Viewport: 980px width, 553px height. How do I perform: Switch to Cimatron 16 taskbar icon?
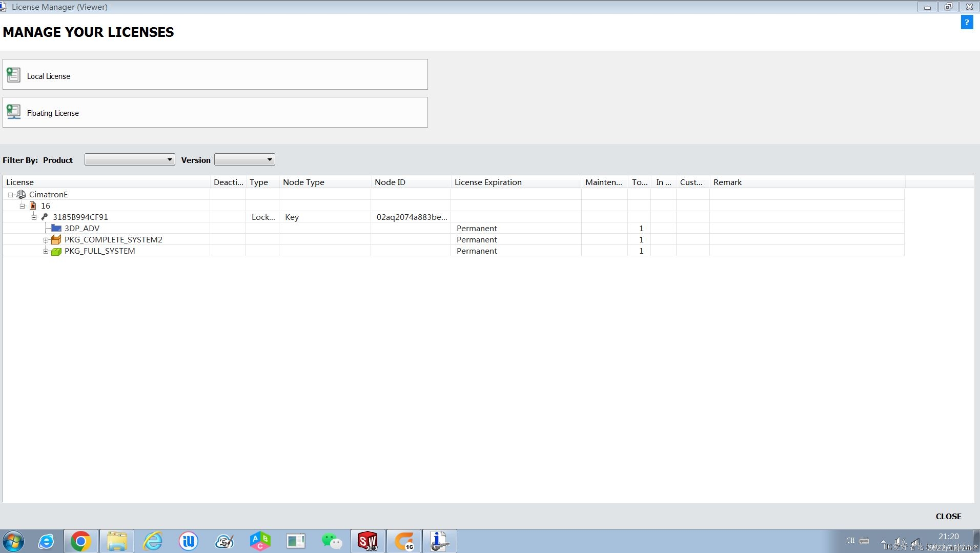[x=404, y=541]
